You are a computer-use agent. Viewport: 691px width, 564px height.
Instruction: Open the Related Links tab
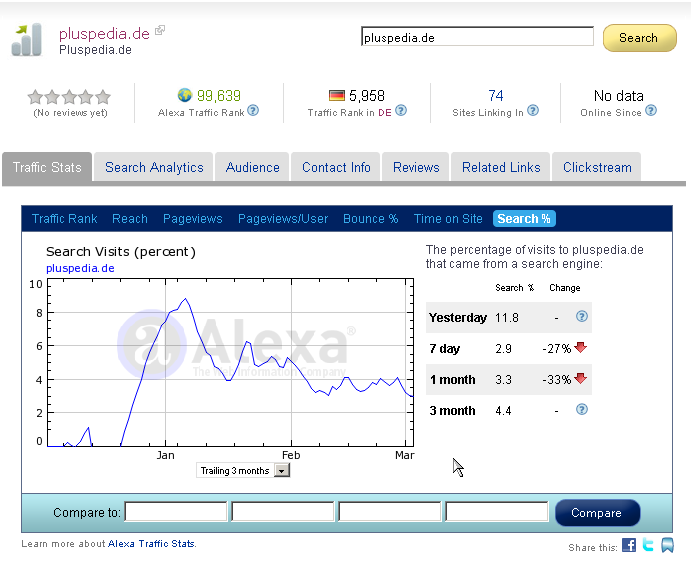coord(501,167)
